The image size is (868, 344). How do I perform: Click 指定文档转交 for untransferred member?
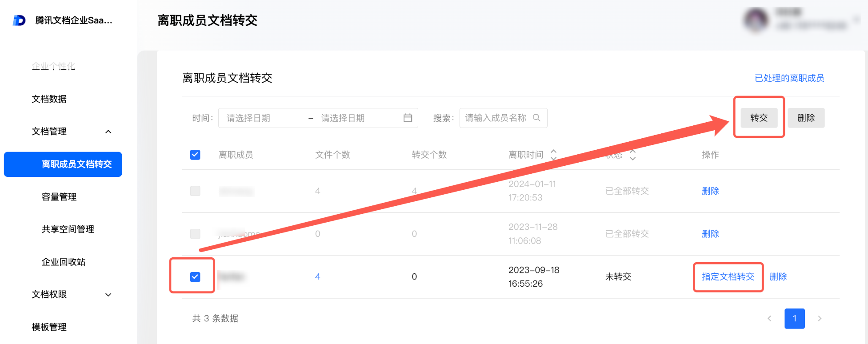click(728, 277)
